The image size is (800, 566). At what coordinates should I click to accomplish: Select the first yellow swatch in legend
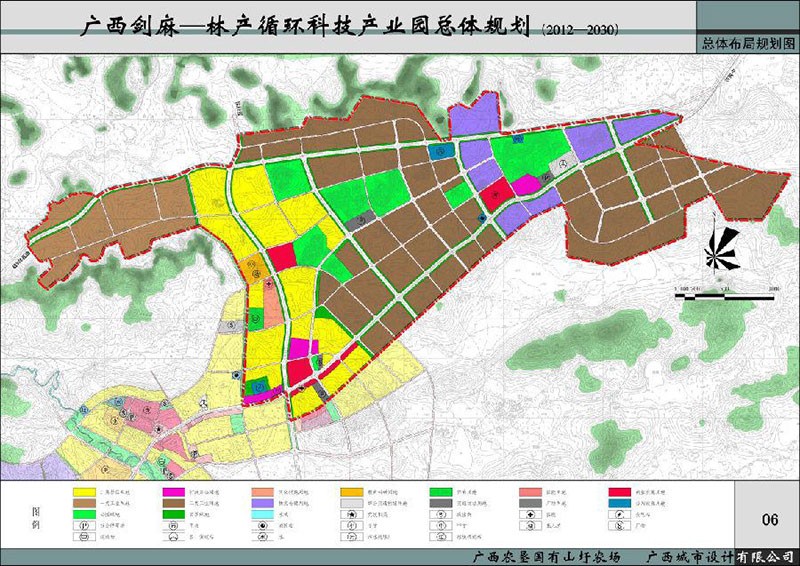point(86,492)
